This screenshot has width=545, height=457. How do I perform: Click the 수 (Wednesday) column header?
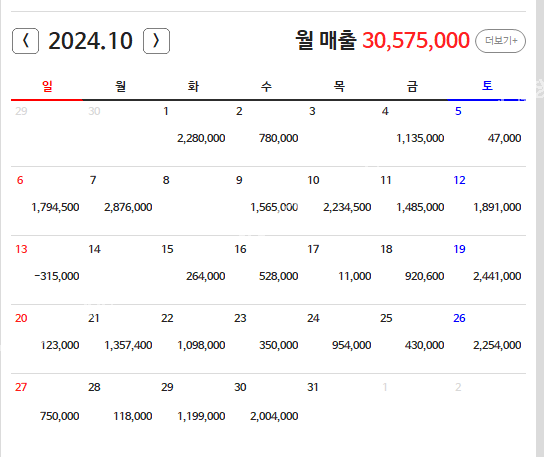[266, 86]
